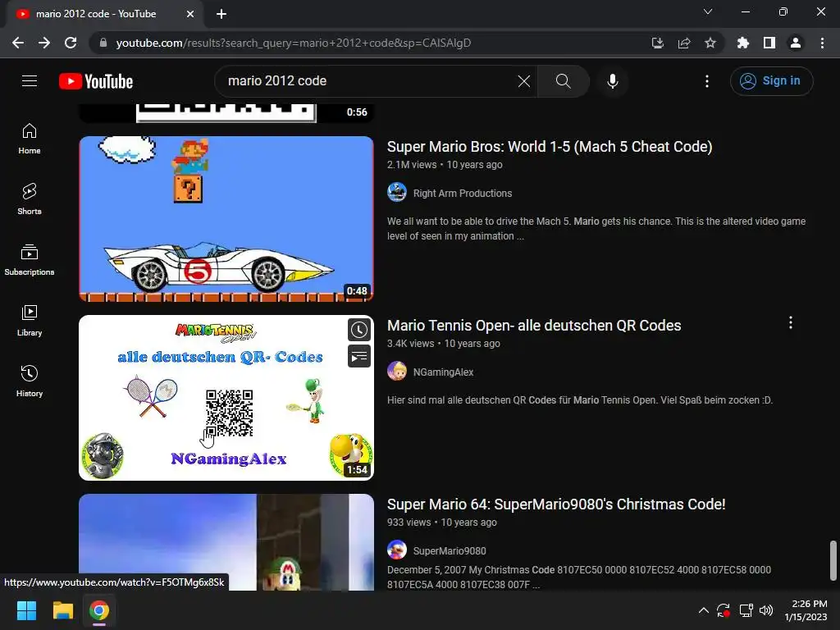This screenshot has height=630, width=840.
Task: Open network icon in system tray
Action: (746, 610)
